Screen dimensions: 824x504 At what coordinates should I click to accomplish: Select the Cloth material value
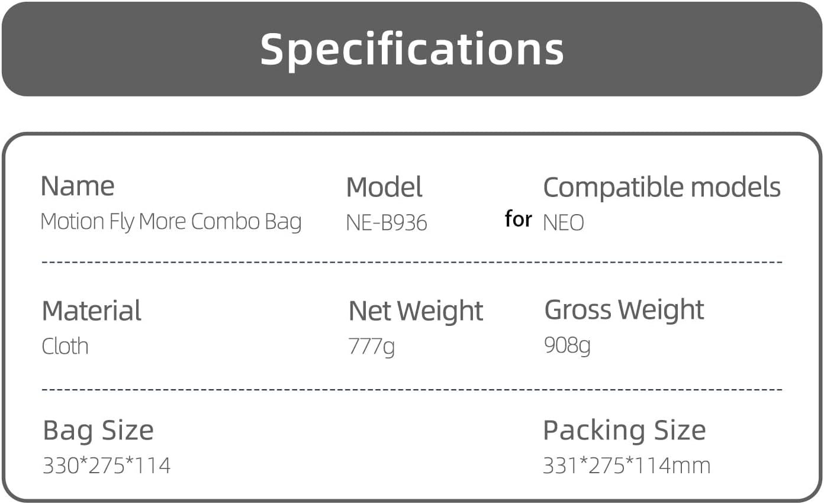point(65,346)
